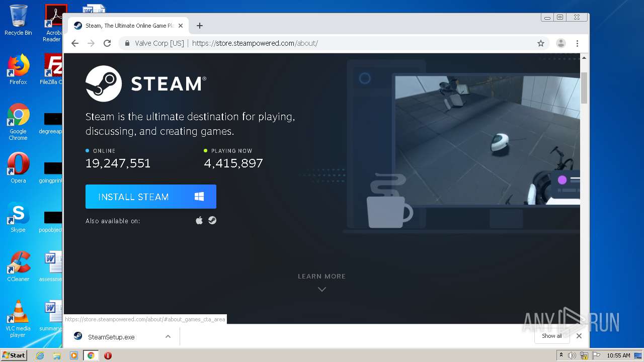
Task: Click the Learn More link
Action: [321, 276]
